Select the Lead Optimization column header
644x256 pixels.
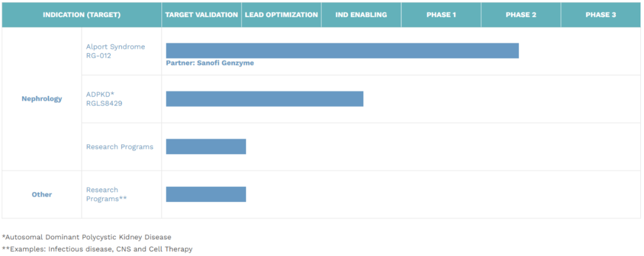tap(281, 15)
